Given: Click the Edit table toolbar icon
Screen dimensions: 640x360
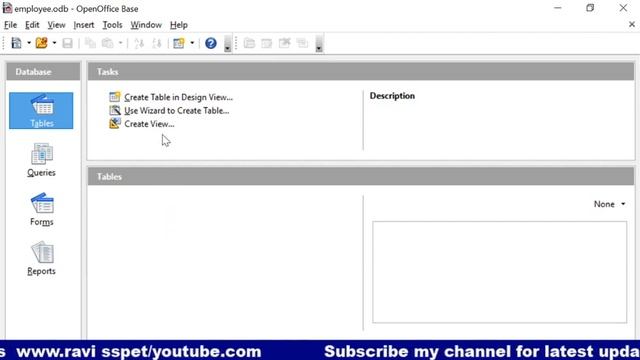Looking at the screenshot, I should tap(267, 43).
